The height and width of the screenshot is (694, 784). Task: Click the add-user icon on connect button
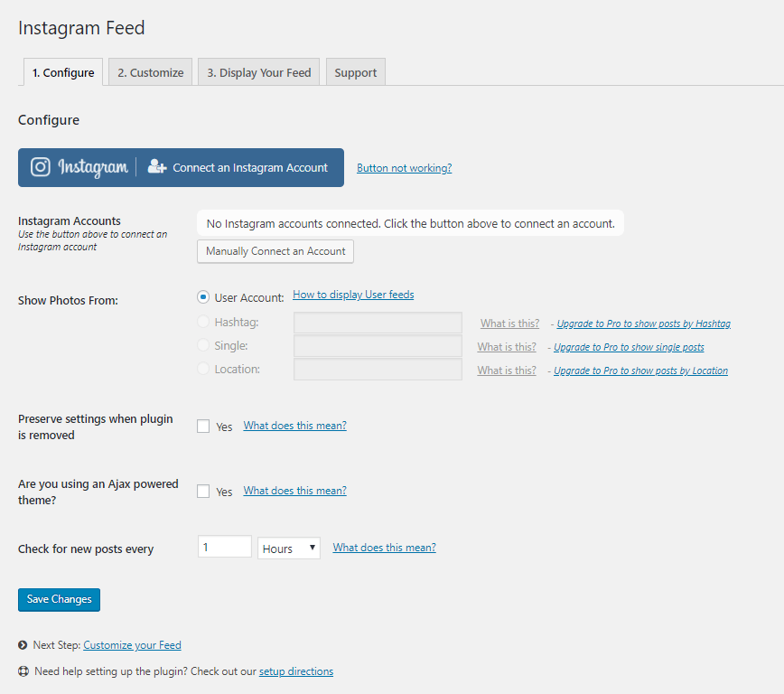pos(157,167)
